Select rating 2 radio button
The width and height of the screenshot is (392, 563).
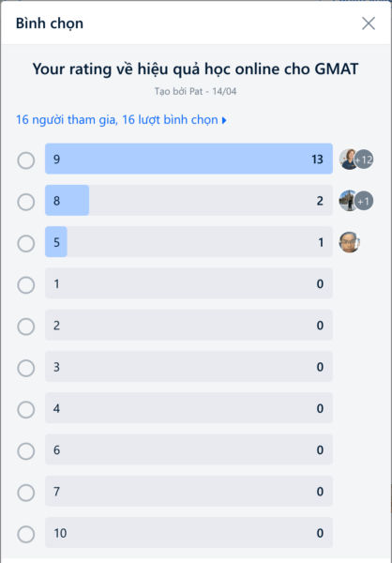tap(26, 327)
